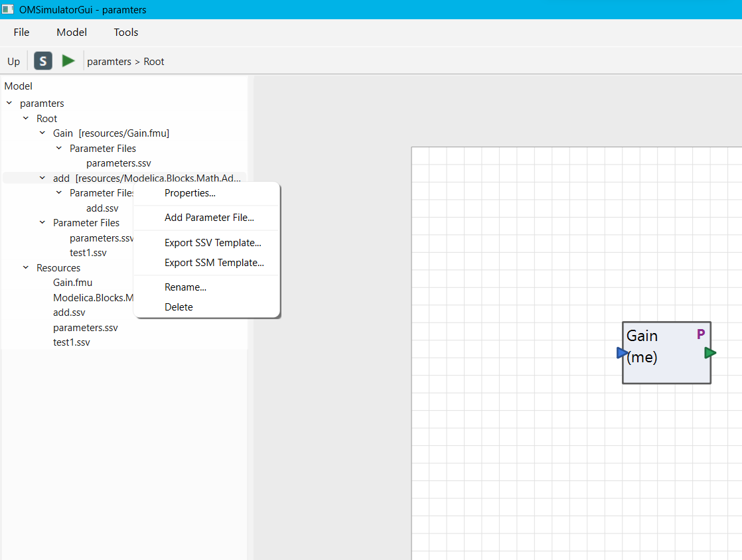Select the Resources tree item label
This screenshot has height=560, width=742.
(x=58, y=267)
